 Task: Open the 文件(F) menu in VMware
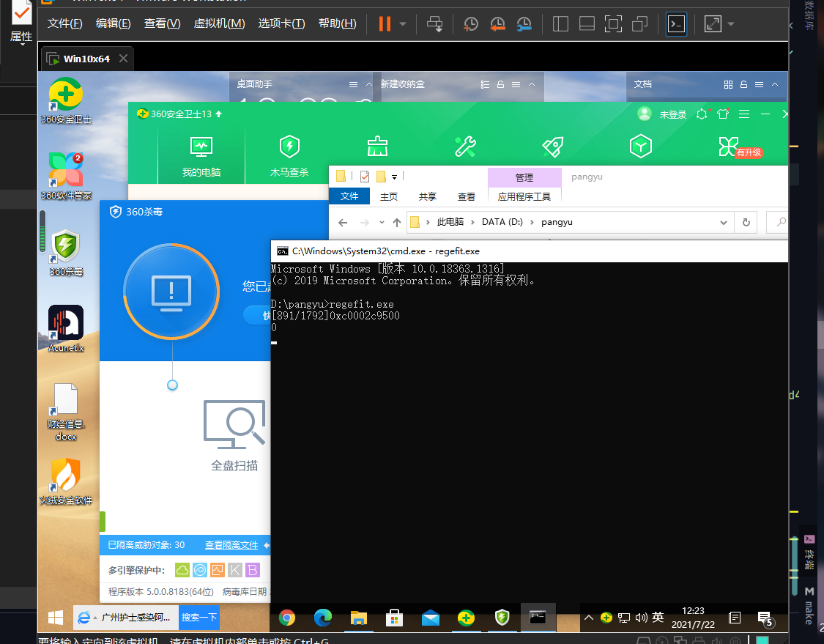(x=64, y=23)
